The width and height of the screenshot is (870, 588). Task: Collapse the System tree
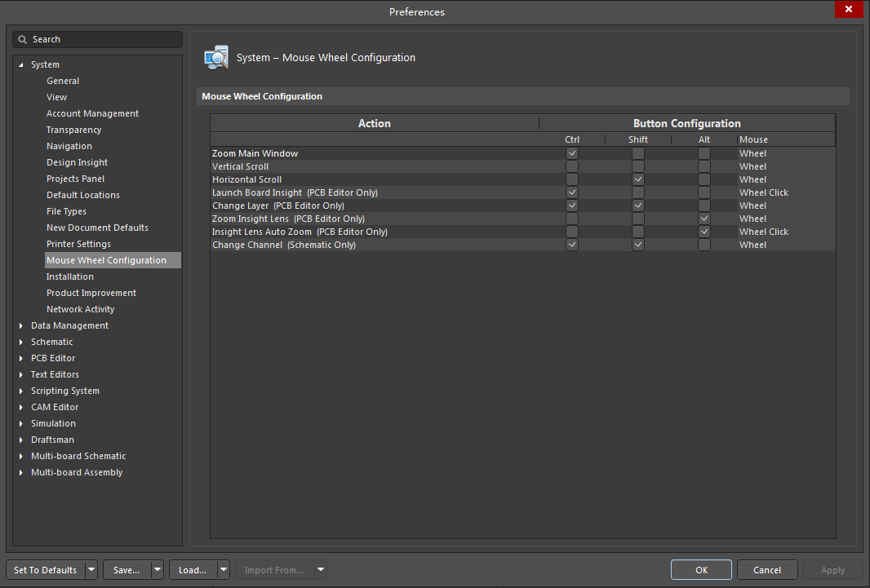pos(20,64)
